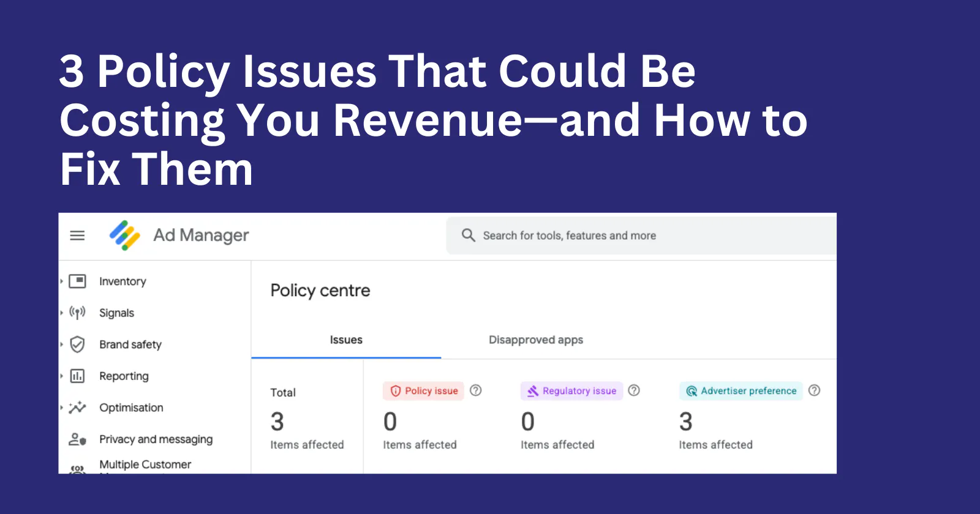
Task: Click Total count of 3
Action: pyautogui.click(x=277, y=422)
